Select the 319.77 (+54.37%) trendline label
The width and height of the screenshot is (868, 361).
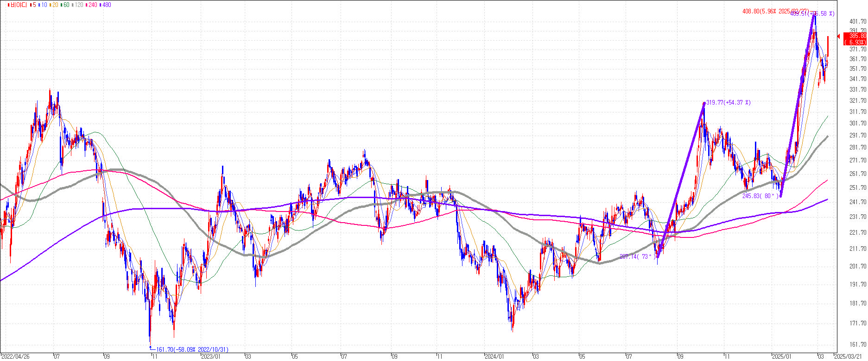coord(728,102)
